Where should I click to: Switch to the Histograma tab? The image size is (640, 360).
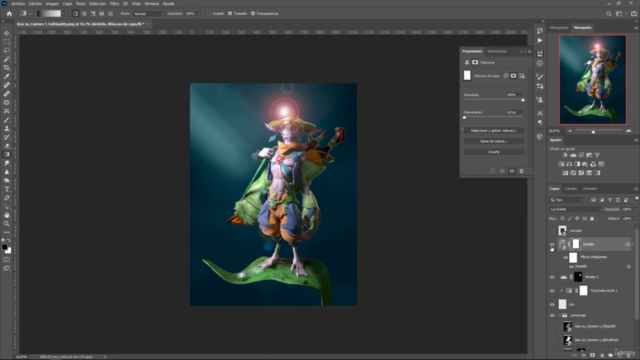click(559, 28)
